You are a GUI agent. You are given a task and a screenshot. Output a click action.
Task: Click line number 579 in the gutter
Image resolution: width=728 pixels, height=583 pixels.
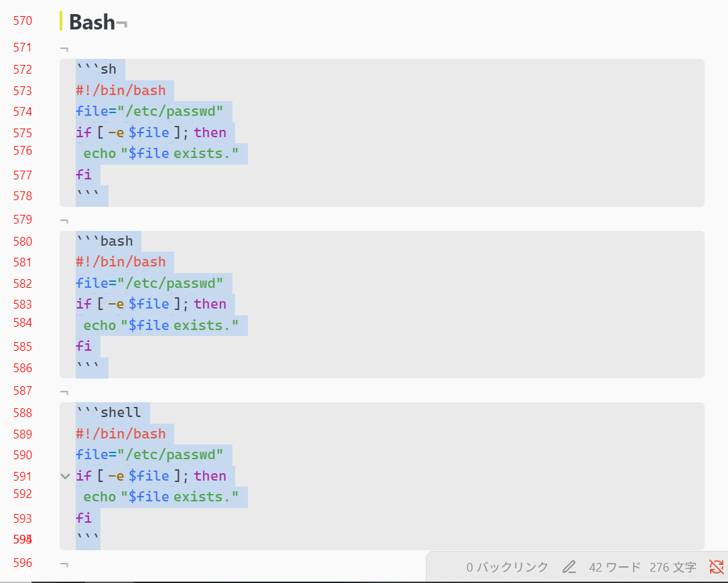click(23, 219)
